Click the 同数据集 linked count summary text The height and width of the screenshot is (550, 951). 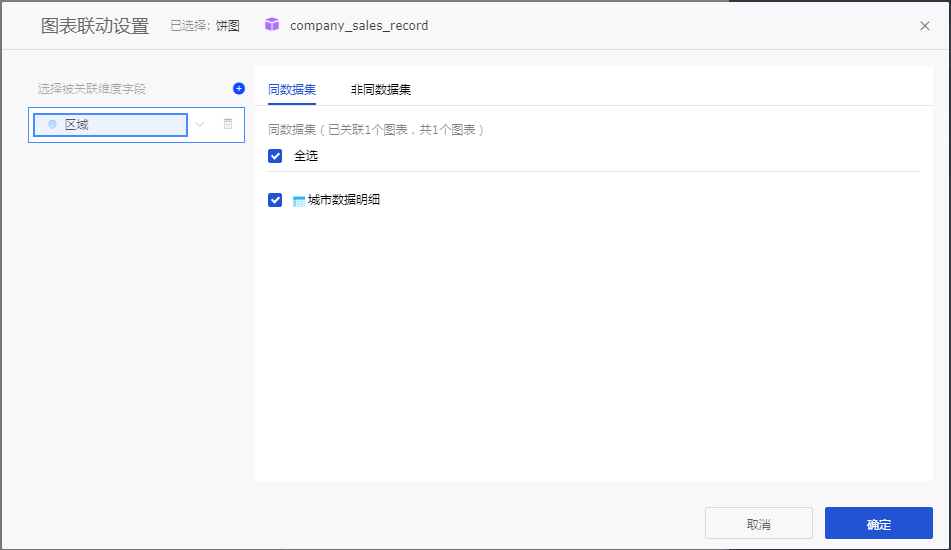click(x=375, y=130)
